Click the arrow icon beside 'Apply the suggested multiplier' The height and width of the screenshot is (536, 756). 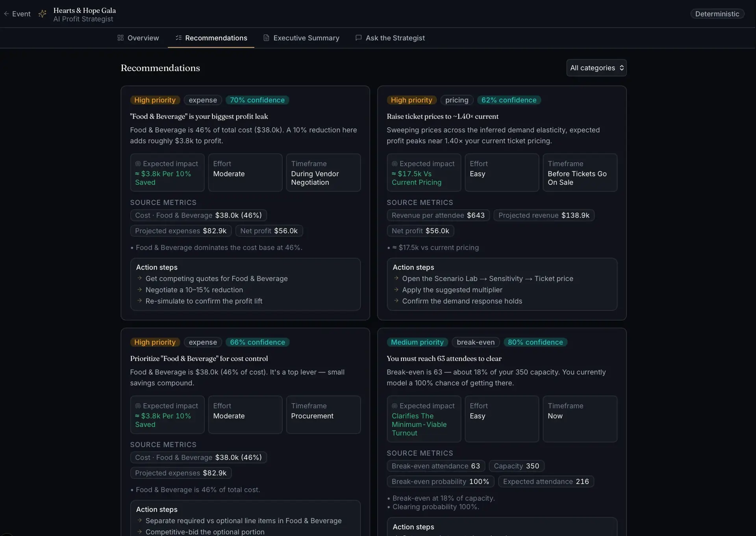coord(396,289)
